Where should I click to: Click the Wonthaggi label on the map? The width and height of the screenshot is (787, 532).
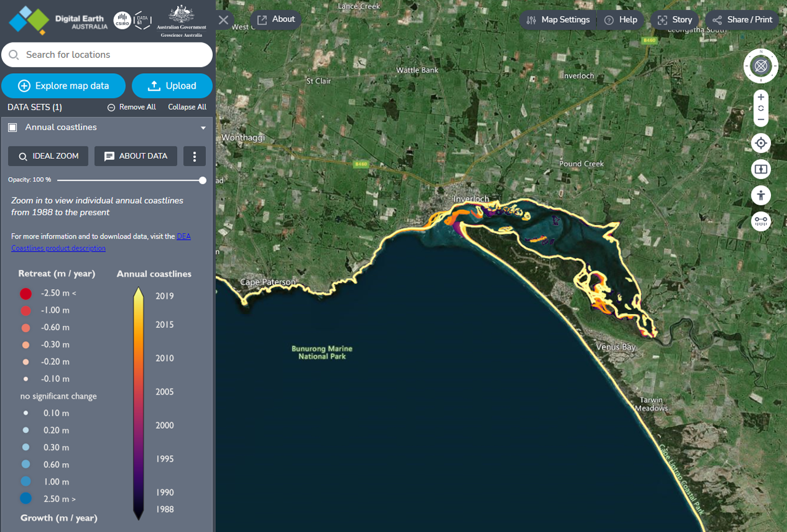[x=243, y=138]
